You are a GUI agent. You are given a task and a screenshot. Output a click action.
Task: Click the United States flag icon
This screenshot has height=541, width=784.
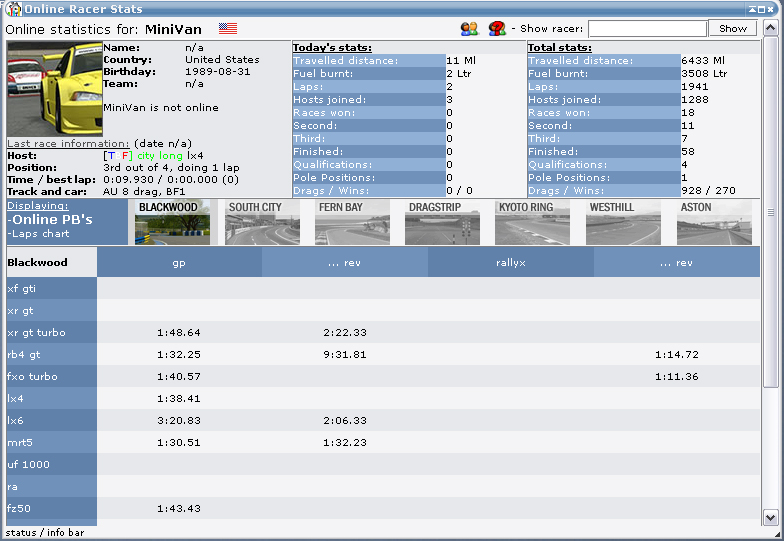coord(228,28)
